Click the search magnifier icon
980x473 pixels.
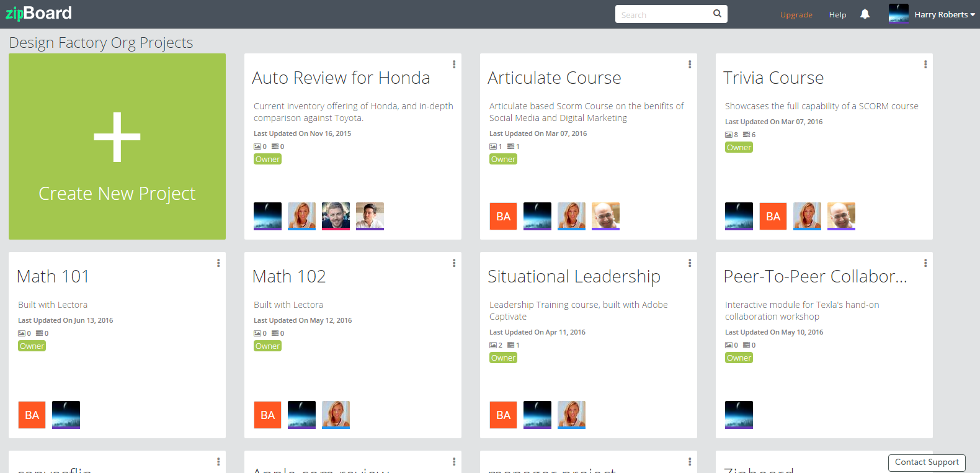[x=717, y=13]
